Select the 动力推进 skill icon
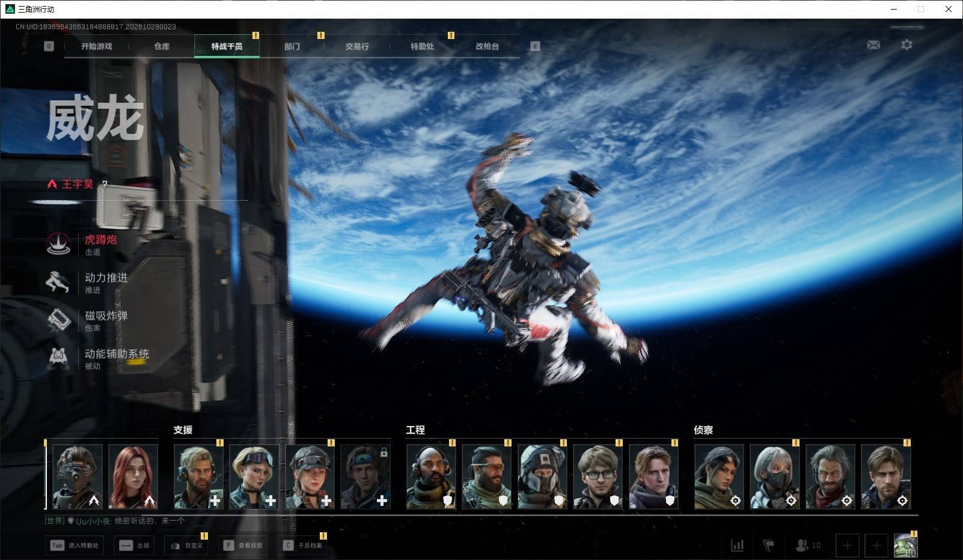 click(x=59, y=282)
